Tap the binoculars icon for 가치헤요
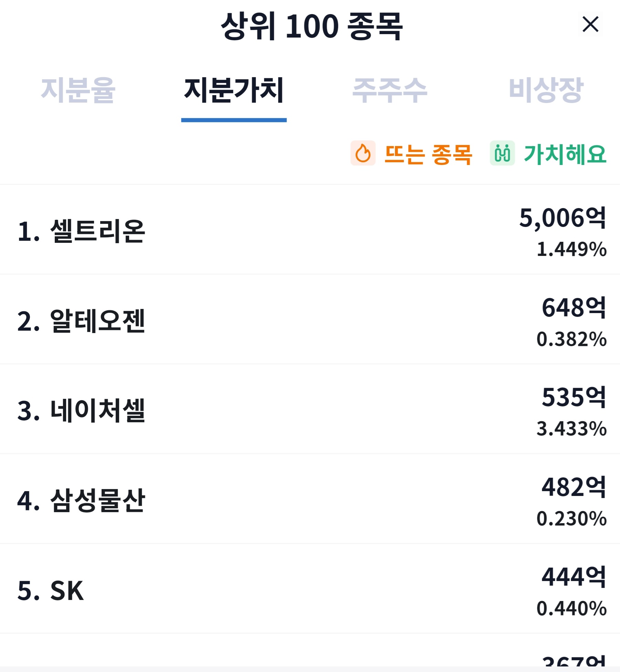Viewport: 620px width, 672px height. (502, 153)
